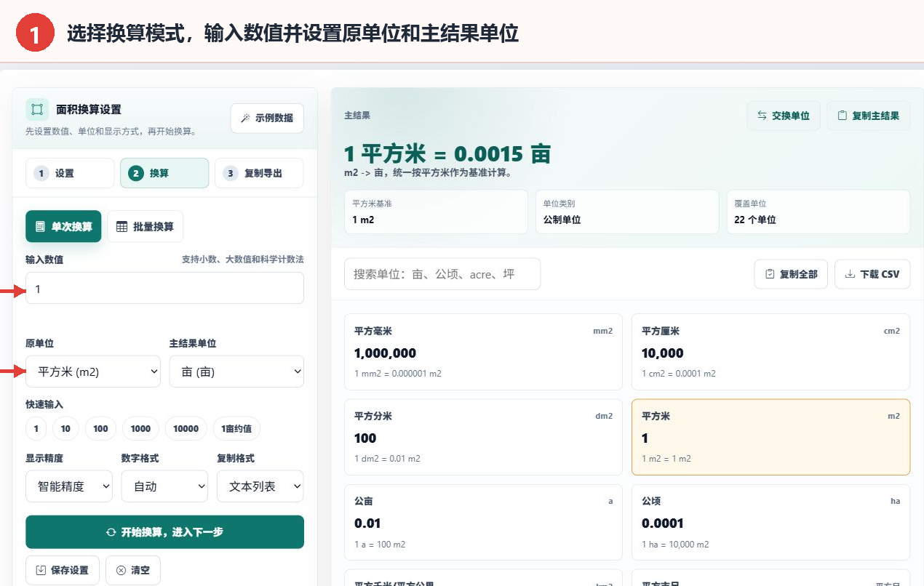The height and width of the screenshot is (586, 924).
Task: Click the calculator icon on 单次换算
Action: (x=41, y=227)
